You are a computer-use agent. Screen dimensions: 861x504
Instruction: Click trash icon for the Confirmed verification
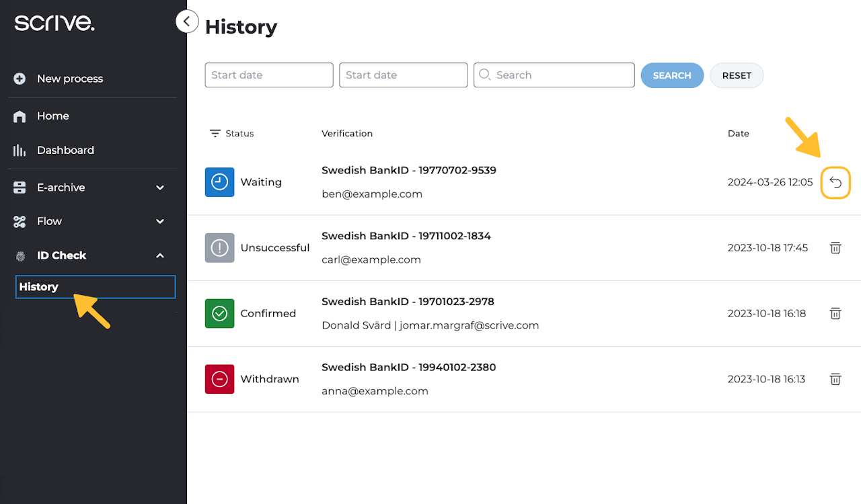pyautogui.click(x=835, y=313)
